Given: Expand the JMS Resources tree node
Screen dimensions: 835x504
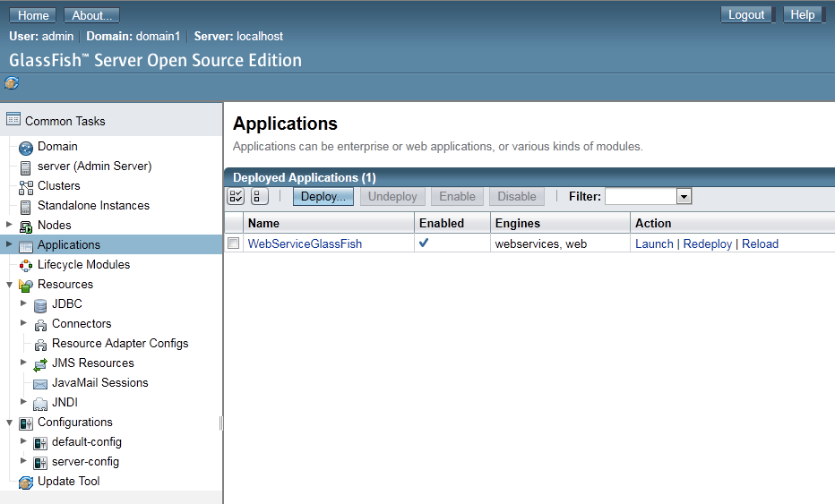Looking at the screenshot, I should pos(23,363).
